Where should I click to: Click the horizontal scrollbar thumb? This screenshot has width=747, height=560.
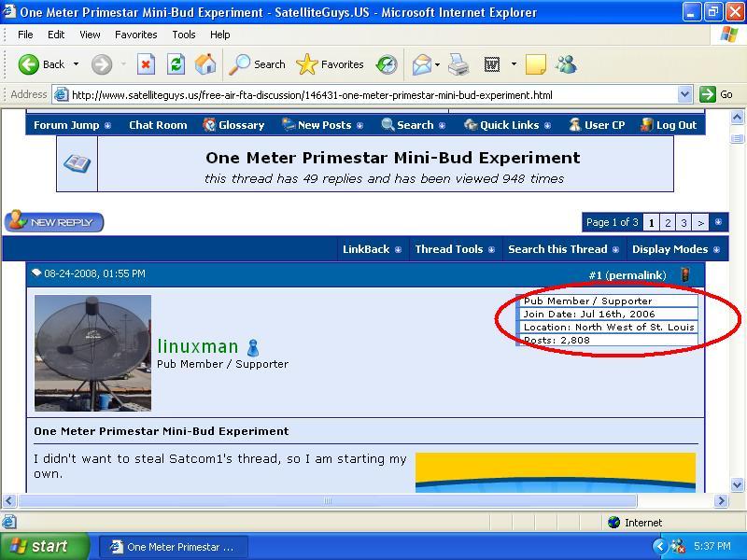(327, 500)
